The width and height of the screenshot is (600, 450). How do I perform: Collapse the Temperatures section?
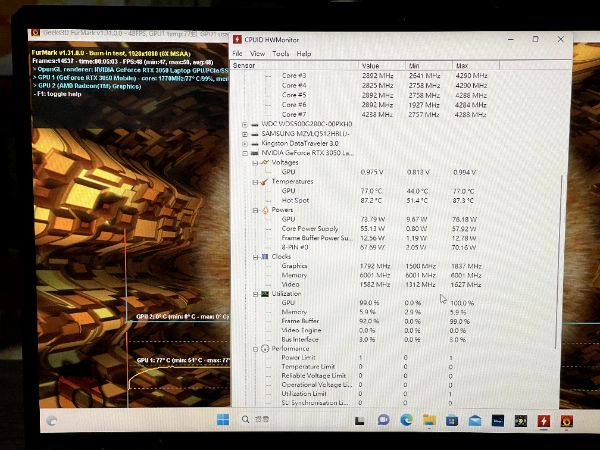click(x=255, y=182)
